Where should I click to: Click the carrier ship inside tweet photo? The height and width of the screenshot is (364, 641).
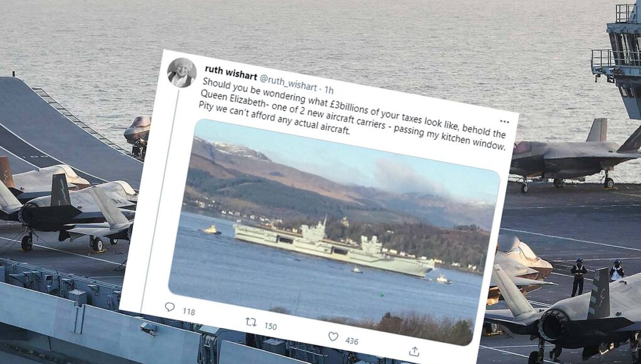click(x=333, y=247)
